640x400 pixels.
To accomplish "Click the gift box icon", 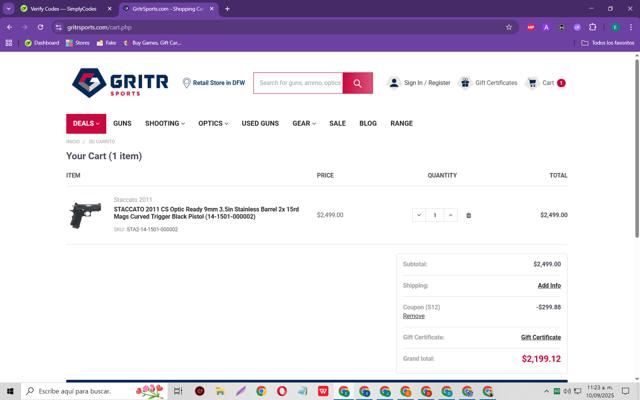I will tap(465, 82).
